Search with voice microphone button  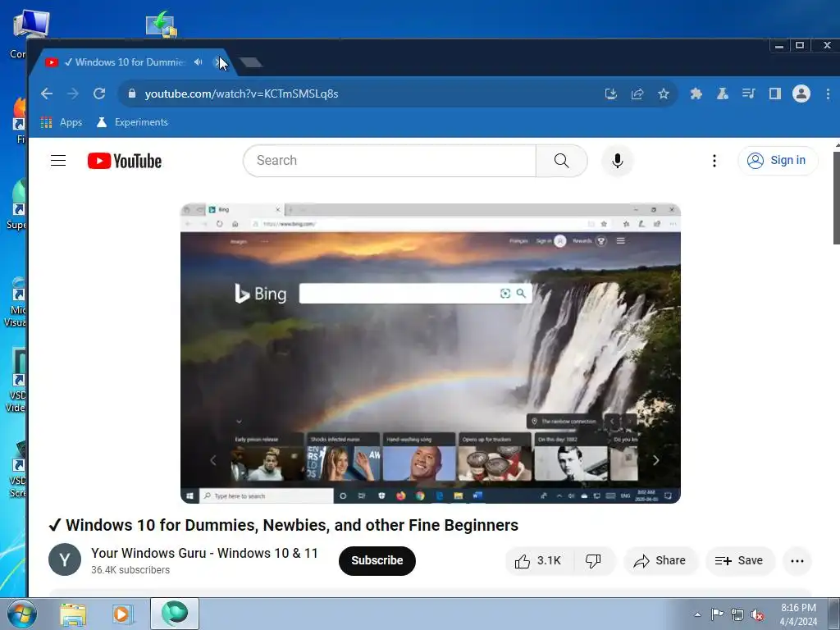tap(617, 160)
